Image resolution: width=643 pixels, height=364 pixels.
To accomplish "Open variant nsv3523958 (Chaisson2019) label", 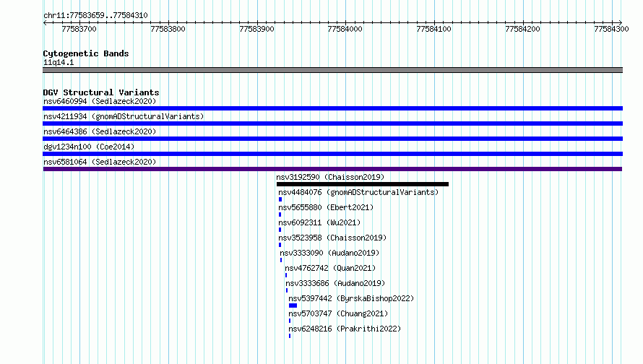I will pyautogui.click(x=332, y=238).
